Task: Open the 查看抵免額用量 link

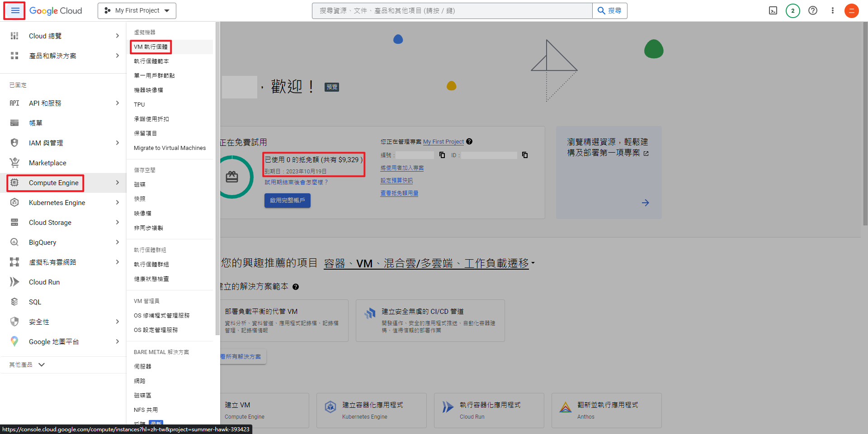Action: (399, 193)
